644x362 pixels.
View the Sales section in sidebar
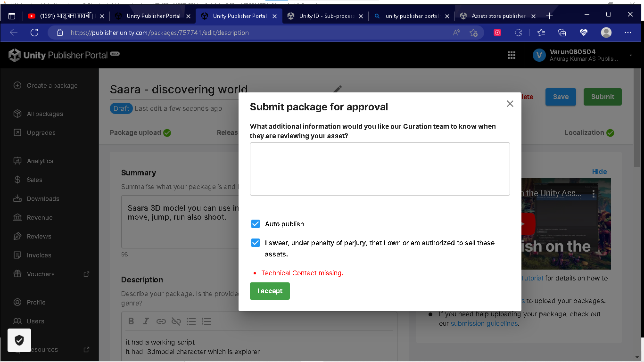click(35, 180)
